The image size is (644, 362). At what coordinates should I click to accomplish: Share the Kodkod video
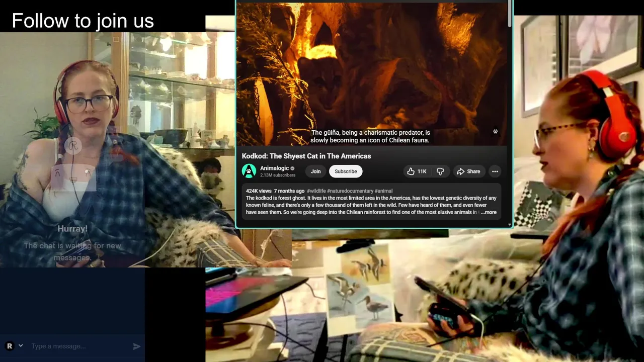point(468,171)
